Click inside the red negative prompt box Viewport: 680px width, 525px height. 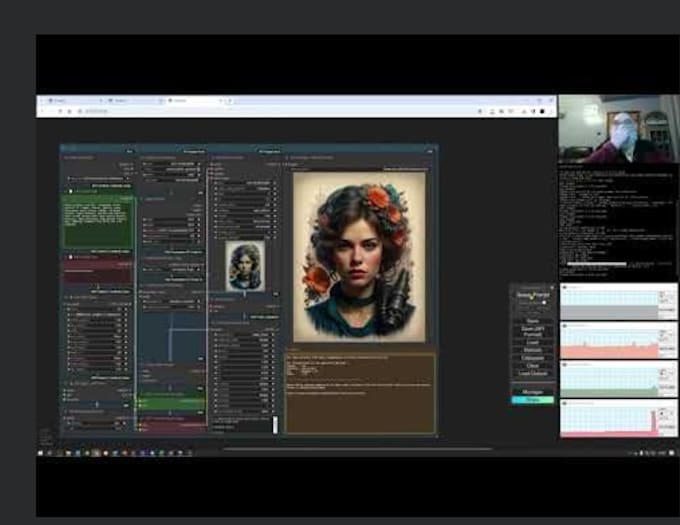98,272
